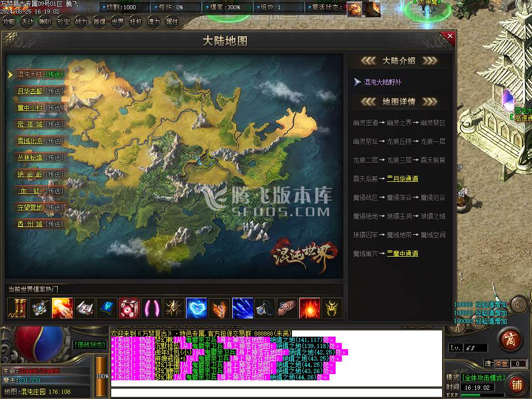Select the bronze bracer loot icon
532x399 pixels.
click(x=287, y=308)
